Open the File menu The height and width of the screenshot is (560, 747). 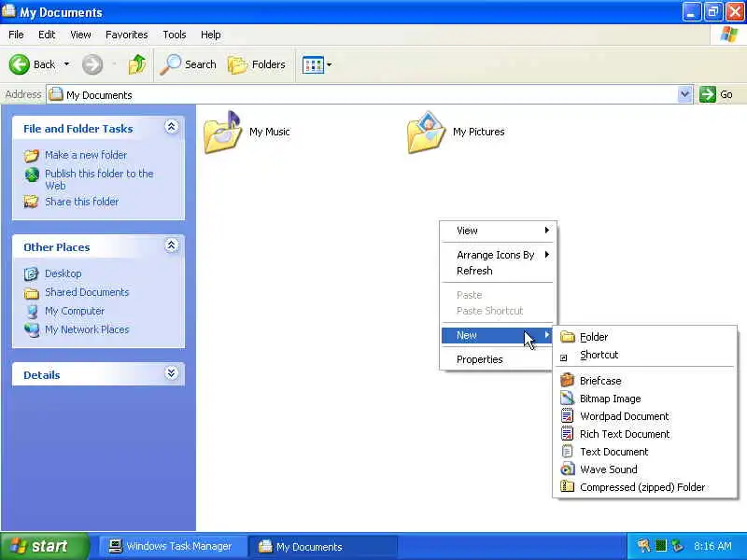[16, 35]
